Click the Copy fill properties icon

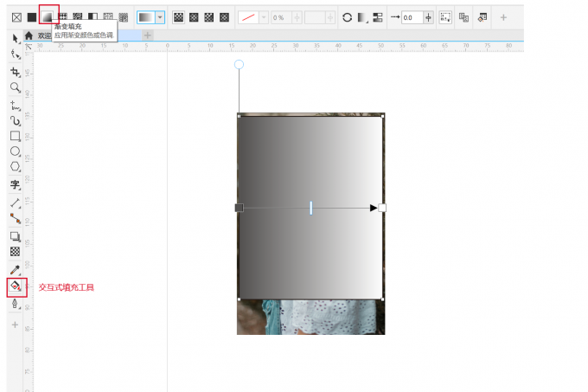pyautogui.click(x=463, y=17)
